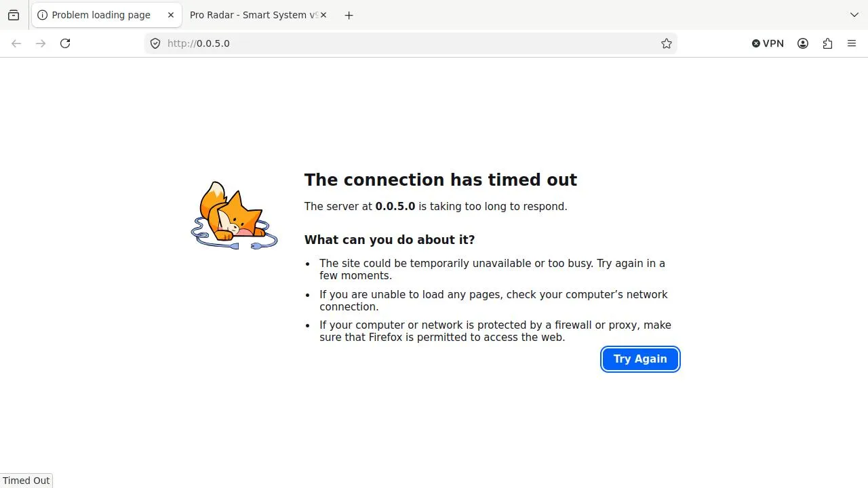Bookmark this page with star icon
Screen dimensions: 868x488
coord(667,43)
